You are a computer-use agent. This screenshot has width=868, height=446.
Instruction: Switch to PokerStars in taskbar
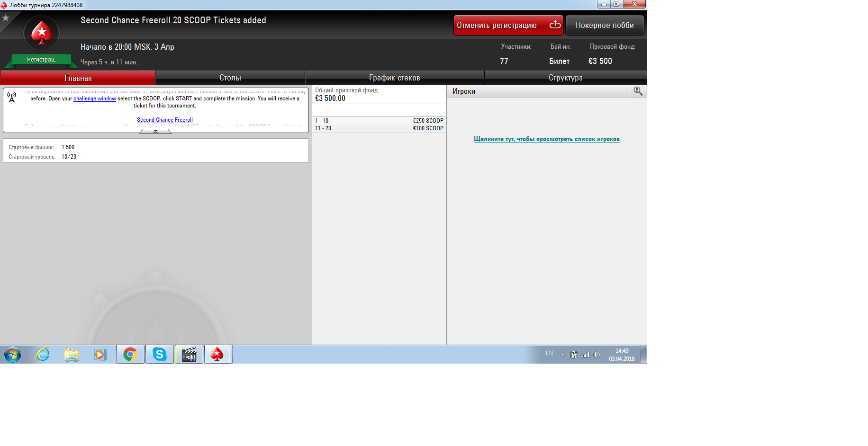217,354
